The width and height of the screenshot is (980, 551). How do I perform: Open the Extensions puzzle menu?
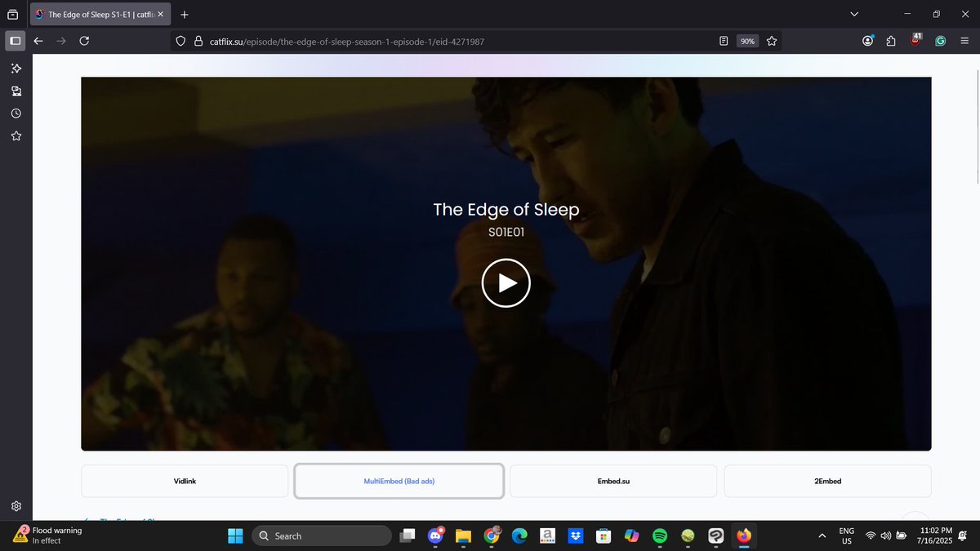point(891,41)
